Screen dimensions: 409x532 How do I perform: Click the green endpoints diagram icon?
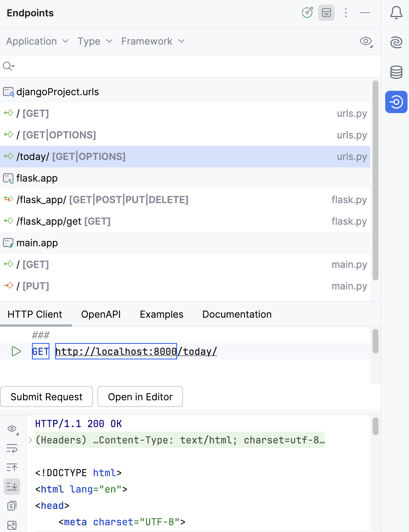pyautogui.click(x=307, y=13)
